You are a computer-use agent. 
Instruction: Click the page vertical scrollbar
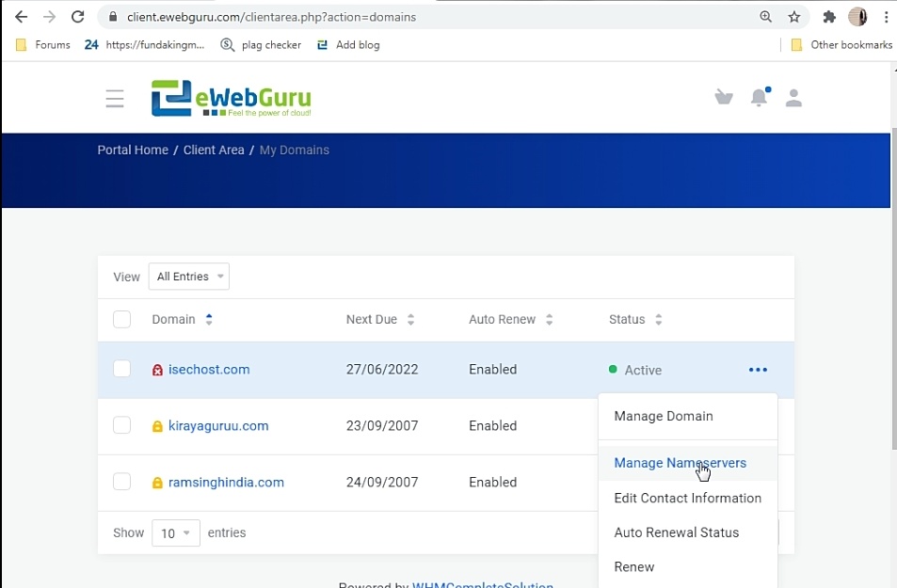[893, 289]
